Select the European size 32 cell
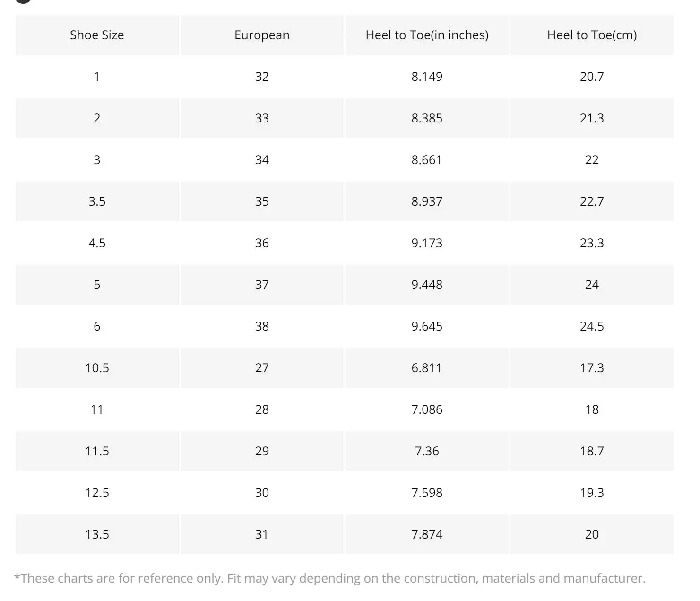The image size is (700, 601). (x=262, y=77)
